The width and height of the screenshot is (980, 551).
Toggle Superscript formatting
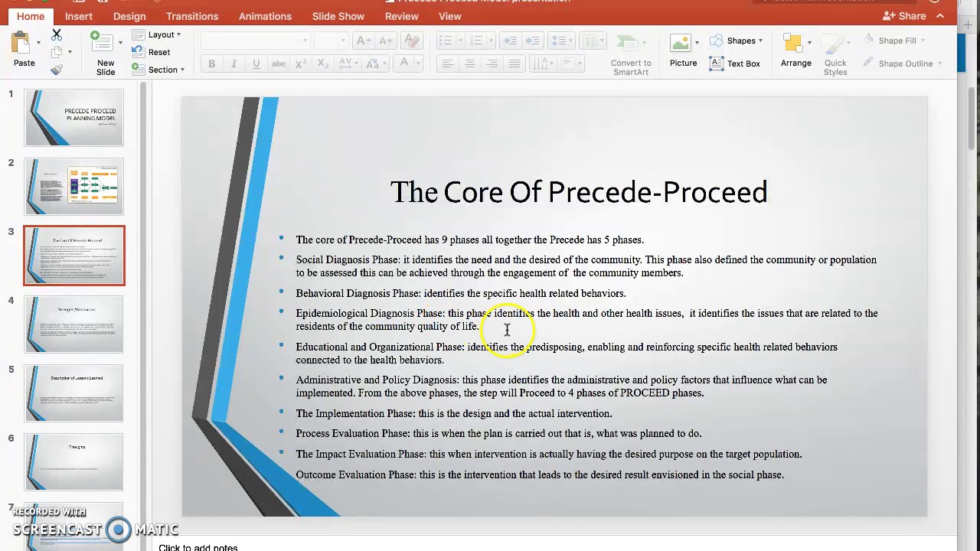point(302,64)
